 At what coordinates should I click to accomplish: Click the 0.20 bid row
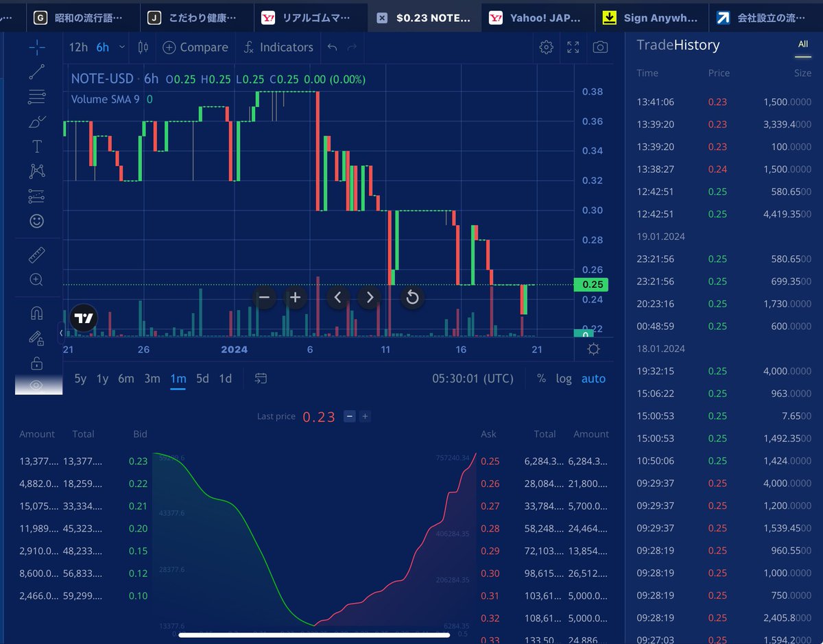pos(84,528)
